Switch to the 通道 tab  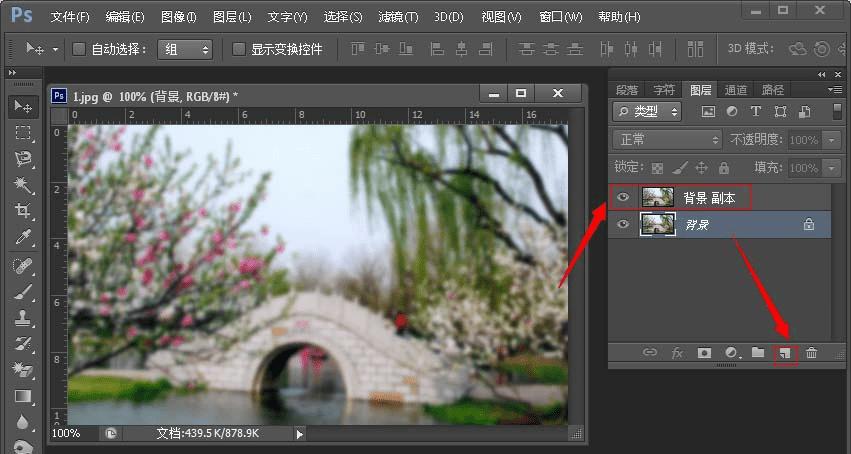[x=736, y=89]
